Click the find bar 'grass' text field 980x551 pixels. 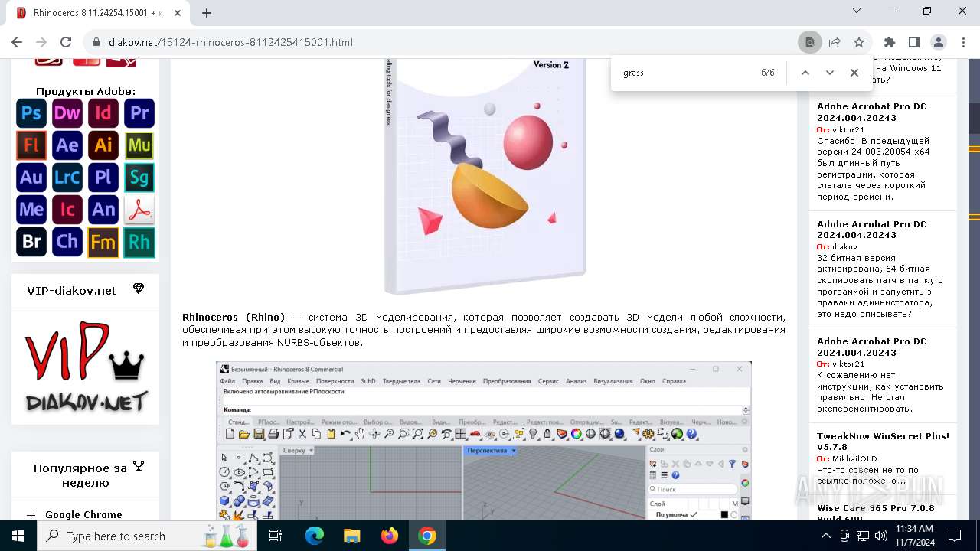[685, 73]
